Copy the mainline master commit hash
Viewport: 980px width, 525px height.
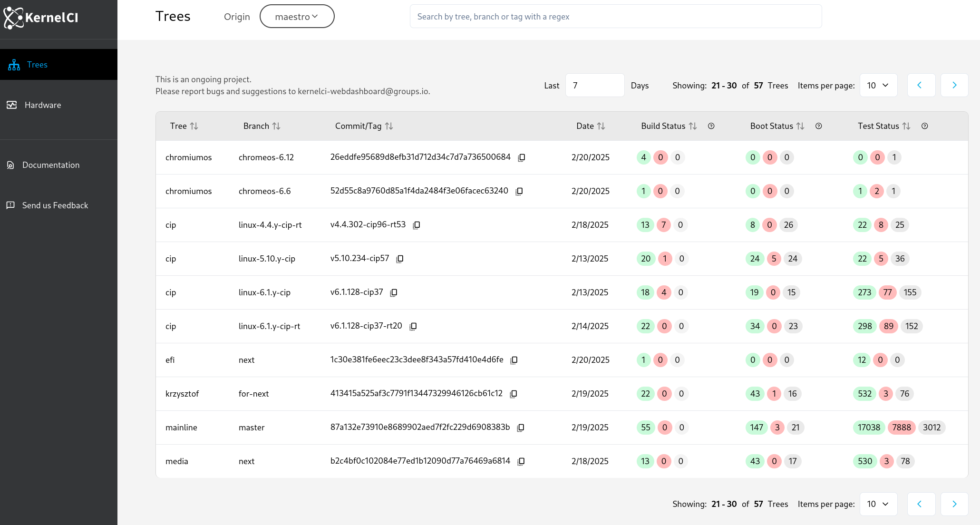[521, 428]
